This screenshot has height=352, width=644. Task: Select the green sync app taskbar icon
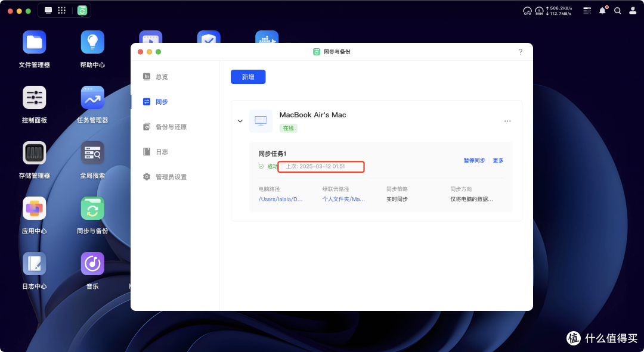coord(82,11)
